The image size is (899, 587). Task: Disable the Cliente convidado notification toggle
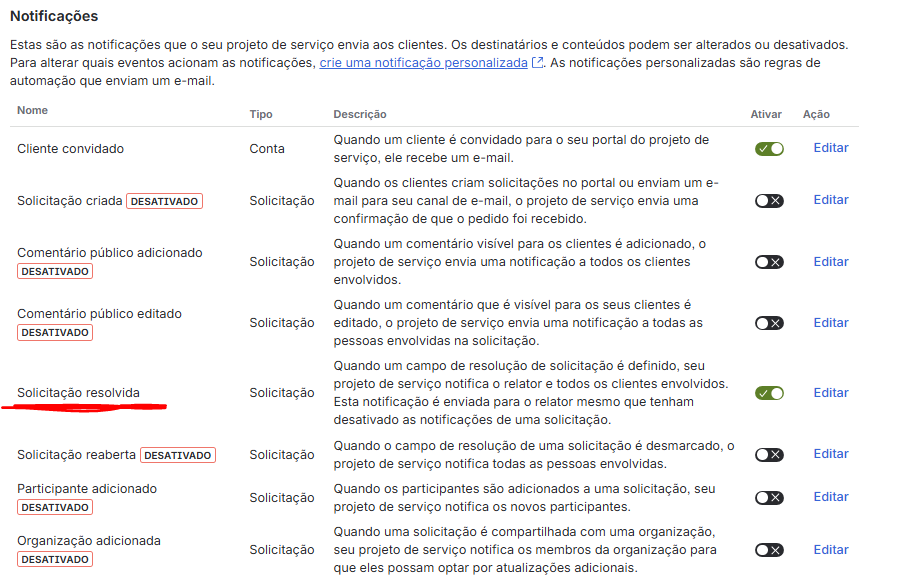tap(769, 149)
